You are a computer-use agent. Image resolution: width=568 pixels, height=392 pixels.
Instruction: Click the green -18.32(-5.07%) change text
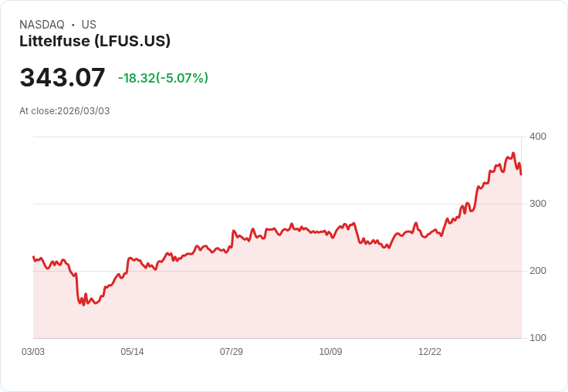click(163, 78)
